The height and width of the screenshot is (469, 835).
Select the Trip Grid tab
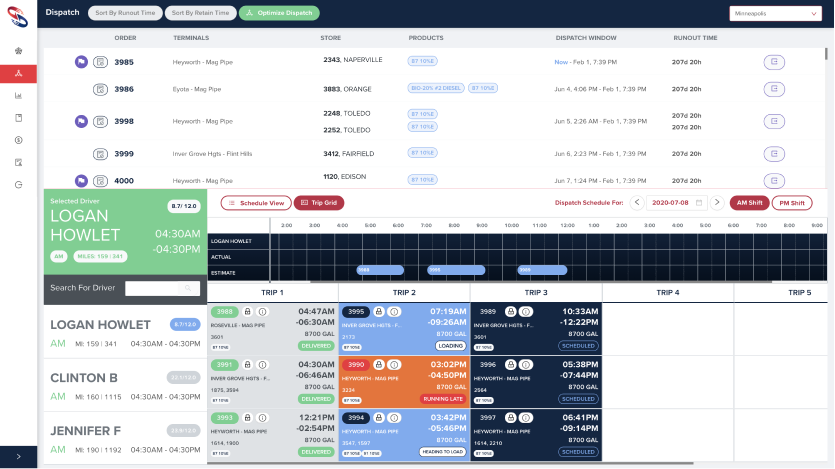(318, 203)
